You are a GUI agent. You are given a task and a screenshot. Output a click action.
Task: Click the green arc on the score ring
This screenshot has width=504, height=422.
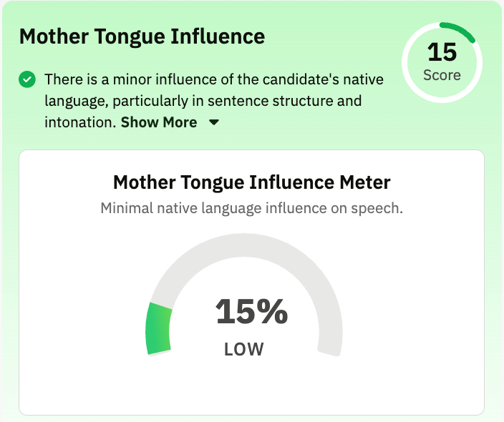point(458,30)
